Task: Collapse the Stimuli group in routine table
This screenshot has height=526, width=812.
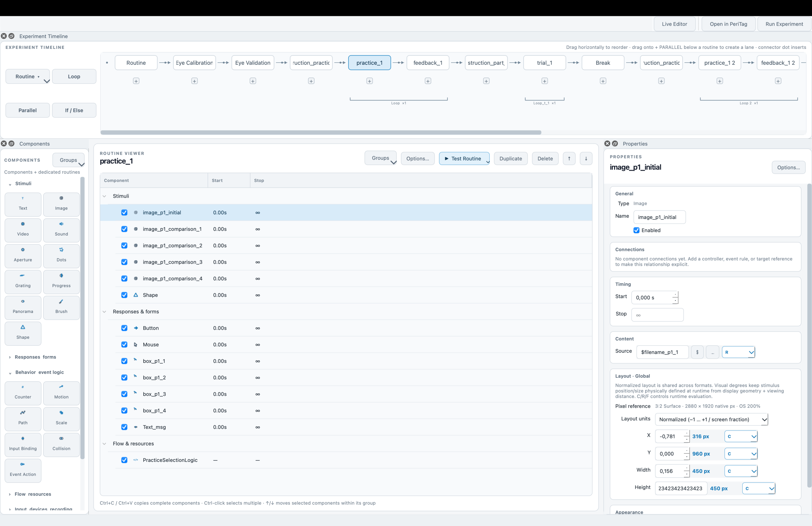Action: click(104, 196)
